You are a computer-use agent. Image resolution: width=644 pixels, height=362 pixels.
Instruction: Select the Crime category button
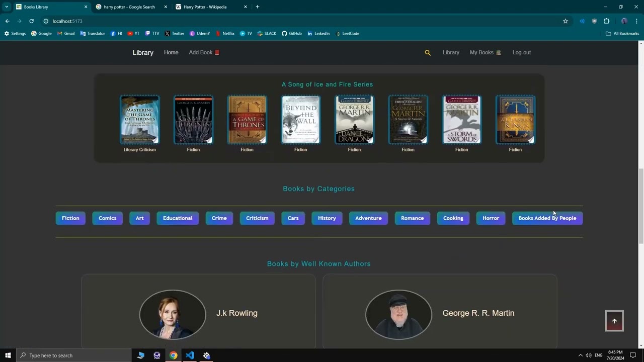click(219, 218)
